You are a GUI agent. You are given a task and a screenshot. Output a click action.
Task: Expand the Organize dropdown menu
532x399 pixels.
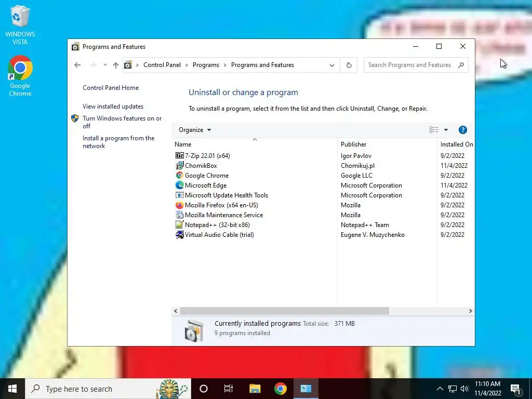pos(195,130)
